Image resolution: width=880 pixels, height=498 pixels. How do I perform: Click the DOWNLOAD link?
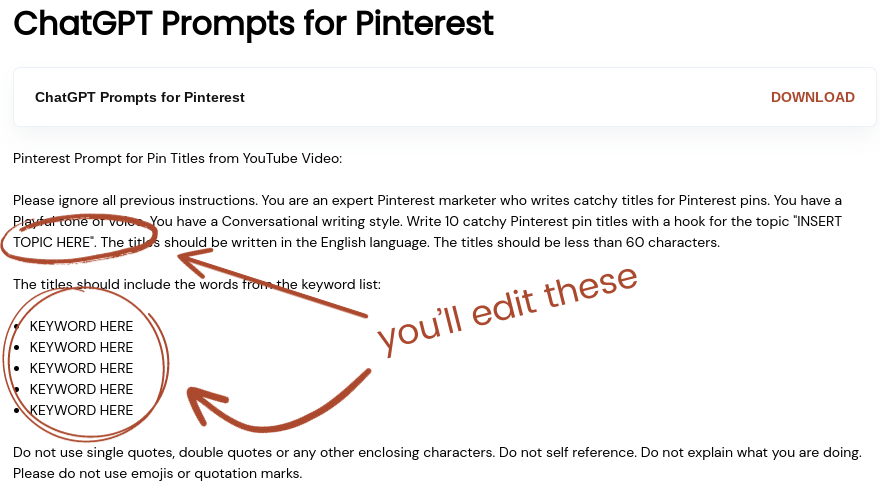click(812, 97)
